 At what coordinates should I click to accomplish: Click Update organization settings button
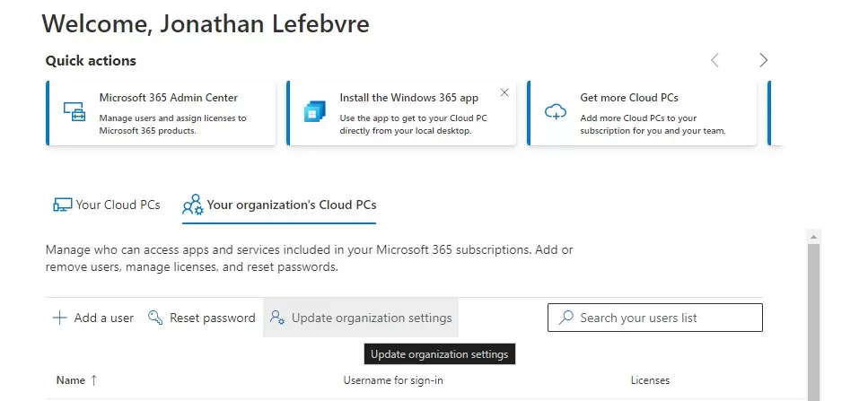(360, 318)
